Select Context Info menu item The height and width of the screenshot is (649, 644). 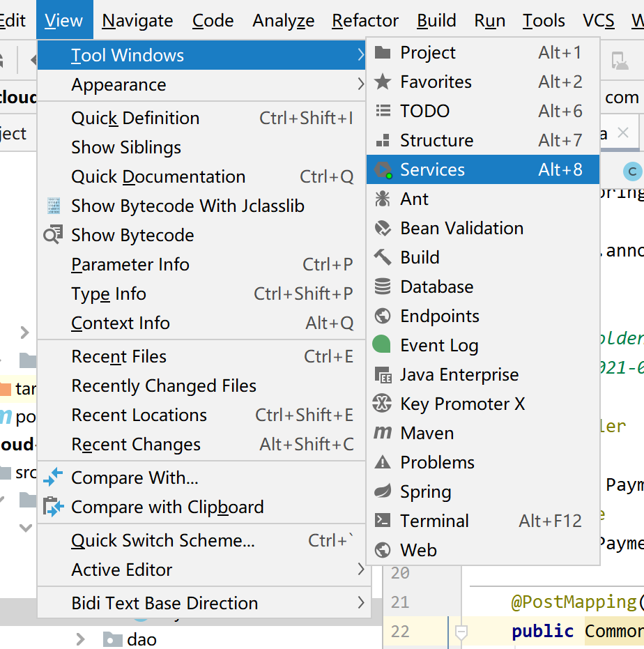[x=202, y=323]
